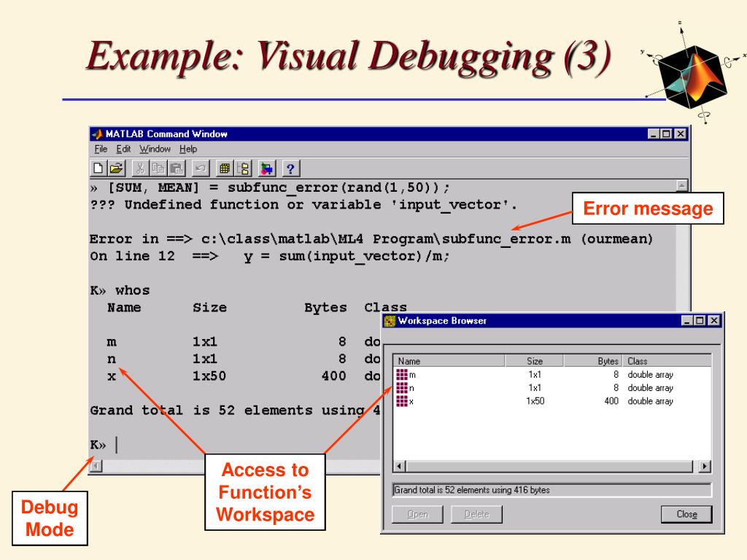Screen dimensions: 747x560
Task: Sort by Name column header
Action: (449, 361)
